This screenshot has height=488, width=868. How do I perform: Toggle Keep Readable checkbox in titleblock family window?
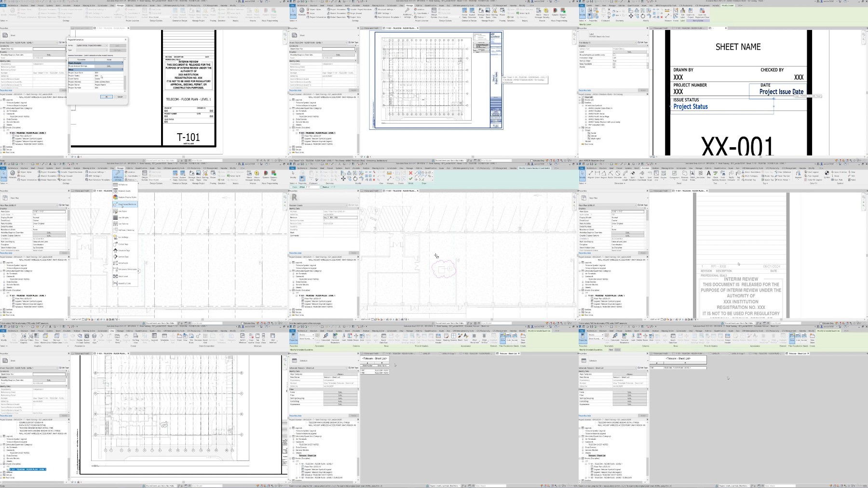614,64
